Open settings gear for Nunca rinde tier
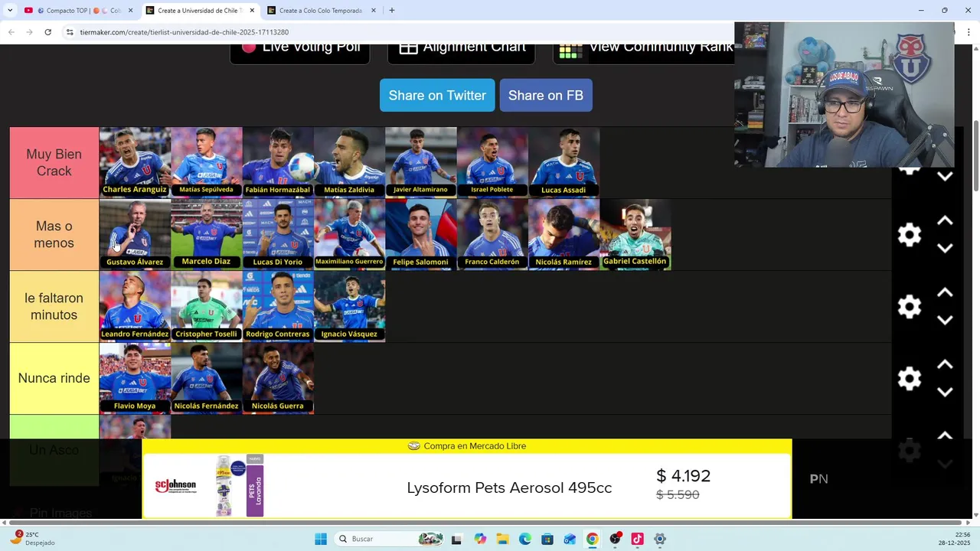This screenshot has height=551, width=980. (909, 379)
